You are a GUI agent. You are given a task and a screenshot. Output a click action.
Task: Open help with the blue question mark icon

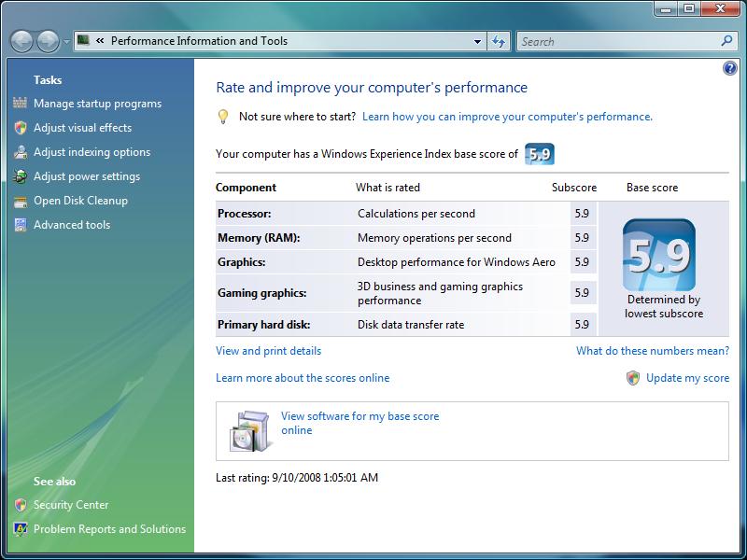tap(729, 68)
